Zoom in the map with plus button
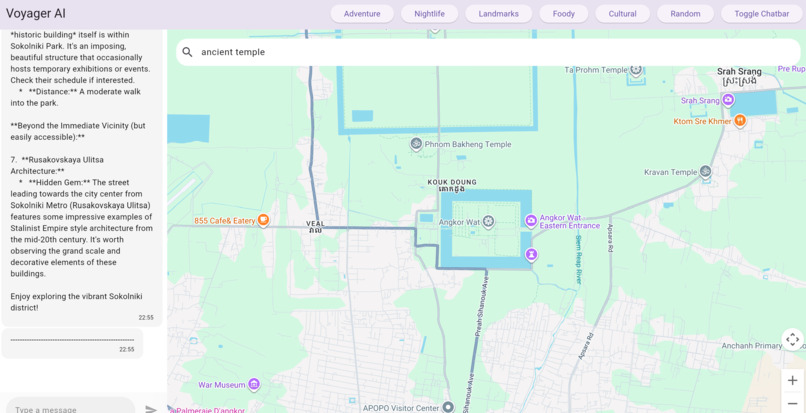Screen dimensions: 806x413 (793, 381)
